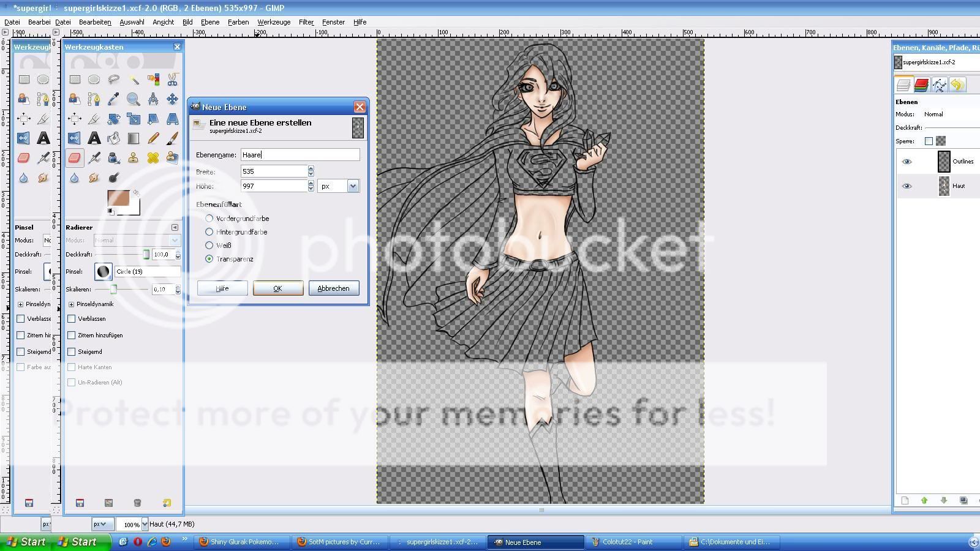Open the Filter menu
The height and width of the screenshot is (551, 980).
click(306, 22)
